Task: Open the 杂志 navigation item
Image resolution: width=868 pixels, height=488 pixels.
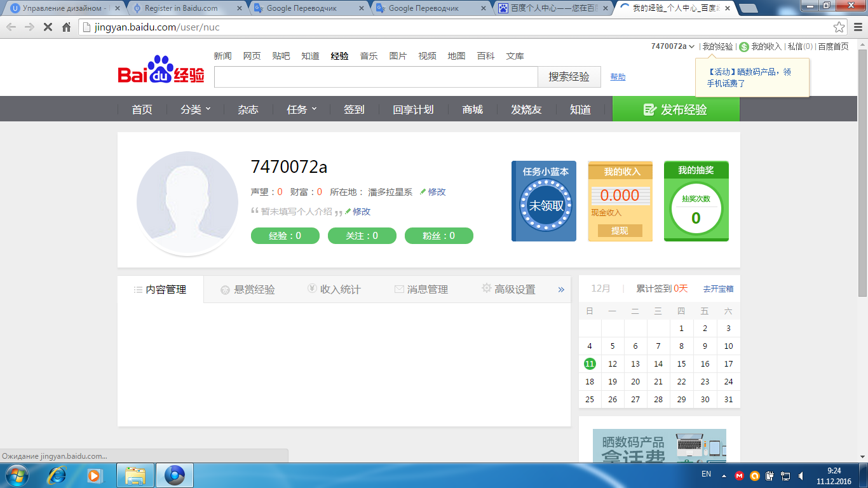Action: click(x=248, y=109)
